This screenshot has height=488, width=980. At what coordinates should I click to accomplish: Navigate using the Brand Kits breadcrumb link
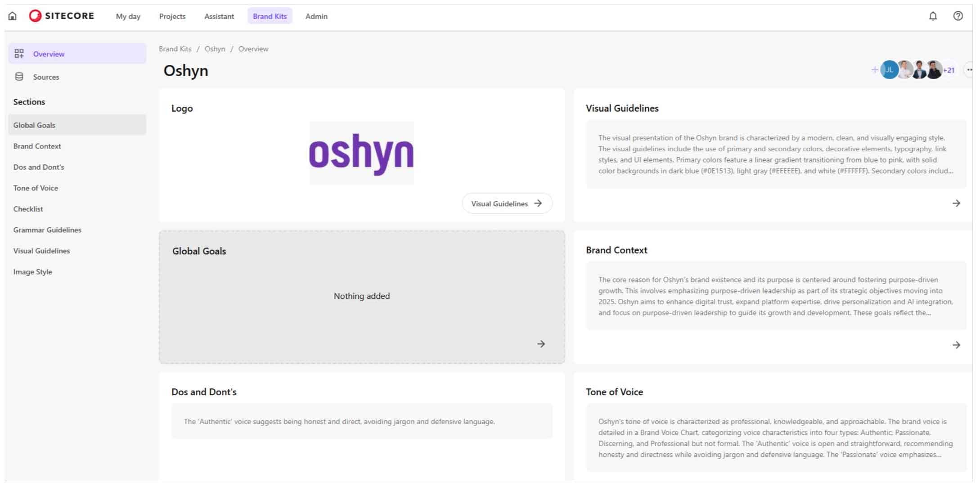point(175,49)
